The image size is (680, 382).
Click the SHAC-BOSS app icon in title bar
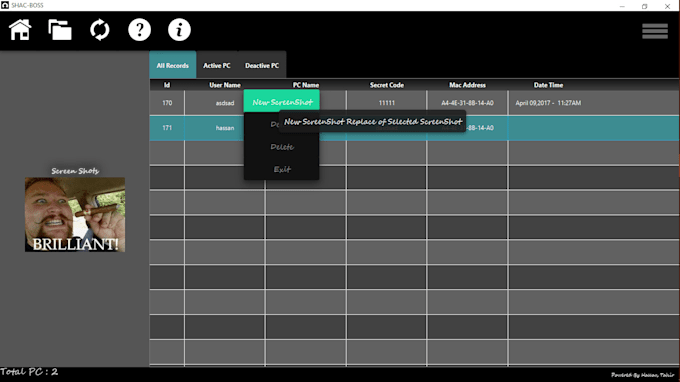point(5,5)
